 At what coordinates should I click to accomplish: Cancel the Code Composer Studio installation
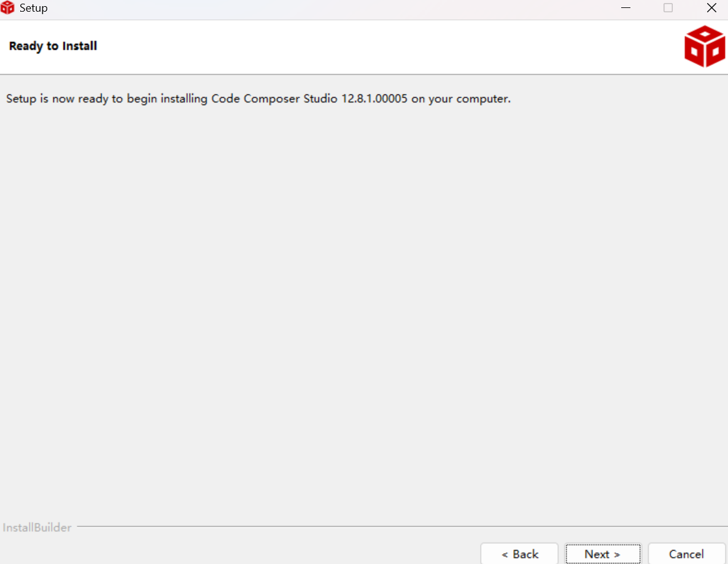(687, 554)
